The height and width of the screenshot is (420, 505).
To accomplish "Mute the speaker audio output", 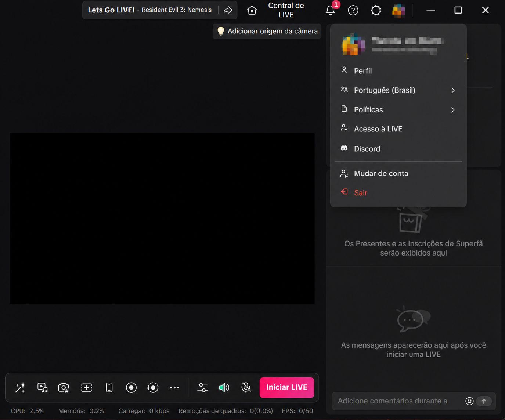I will [x=224, y=387].
